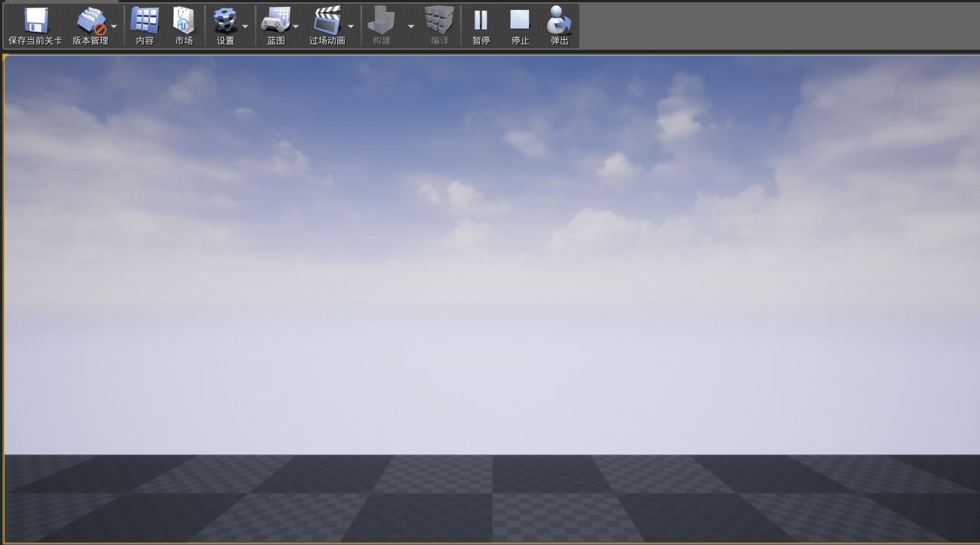Pause the simulation with 暂停 button
Screen dimensions: 980x545
point(481,26)
